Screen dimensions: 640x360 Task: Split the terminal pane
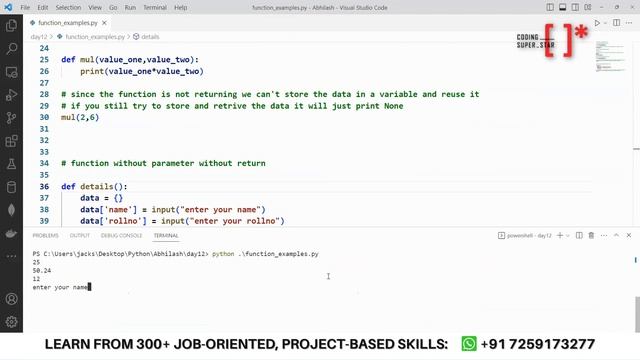(579, 236)
